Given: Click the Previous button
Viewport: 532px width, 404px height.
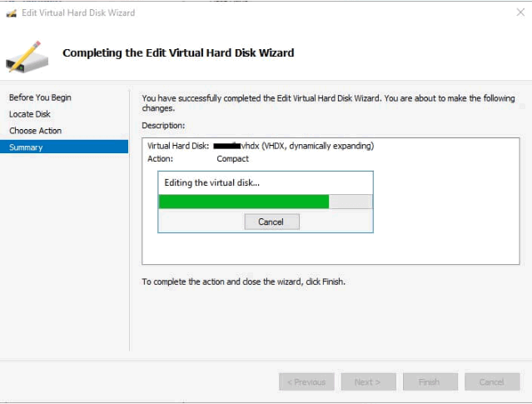Looking at the screenshot, I should pyautogui.click(x=306, y=382).
